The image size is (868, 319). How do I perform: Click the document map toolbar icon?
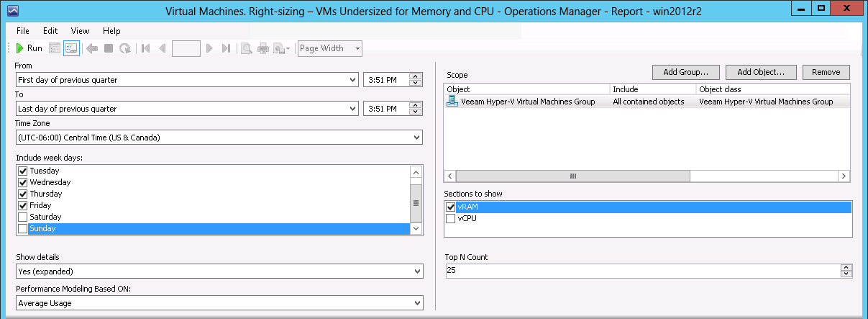[x=55, y=48]
